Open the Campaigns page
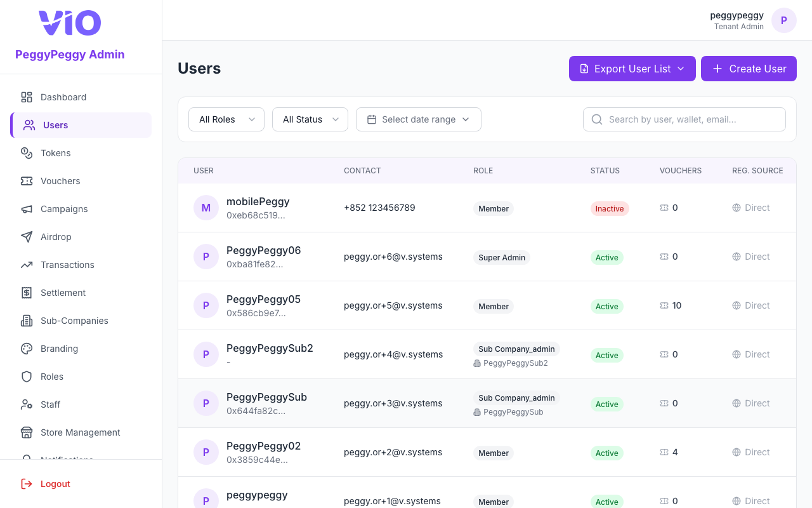812x508 pixels. click(x=81, y=209)
